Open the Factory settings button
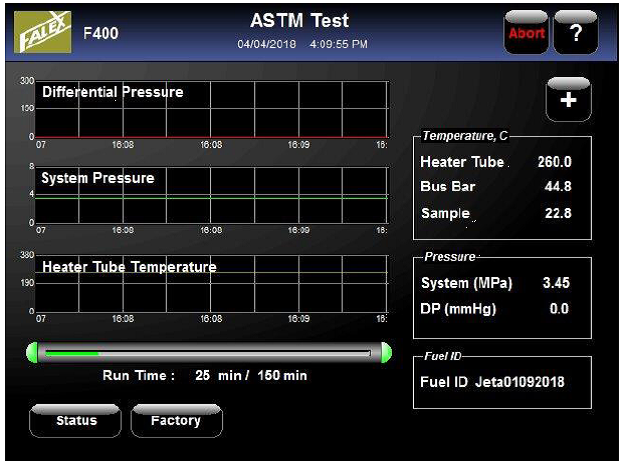The width and height of the screenshot is (624, 466). [176, 421]
